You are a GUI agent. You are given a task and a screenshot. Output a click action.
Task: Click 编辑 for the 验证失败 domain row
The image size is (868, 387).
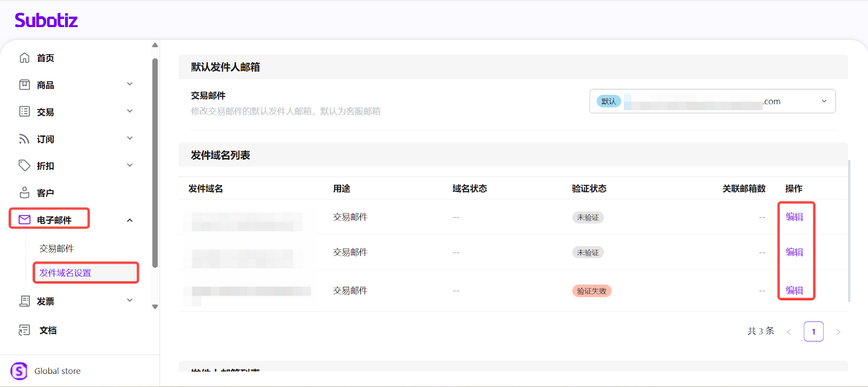coord(794,291)
